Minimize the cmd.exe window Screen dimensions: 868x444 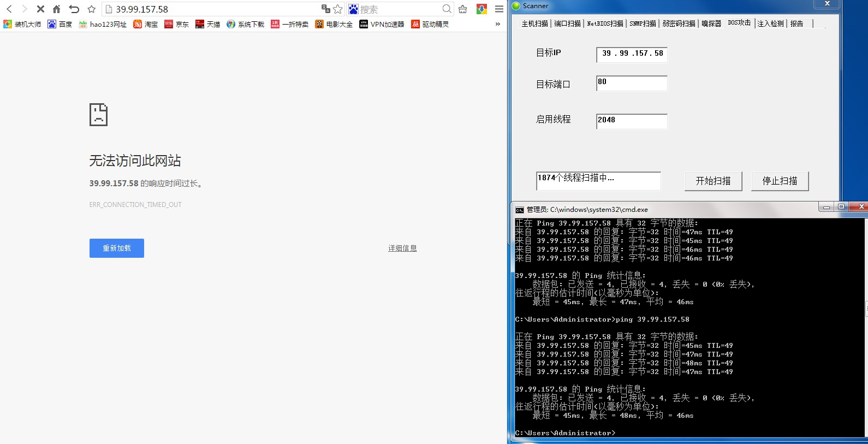tap(826, 206)
